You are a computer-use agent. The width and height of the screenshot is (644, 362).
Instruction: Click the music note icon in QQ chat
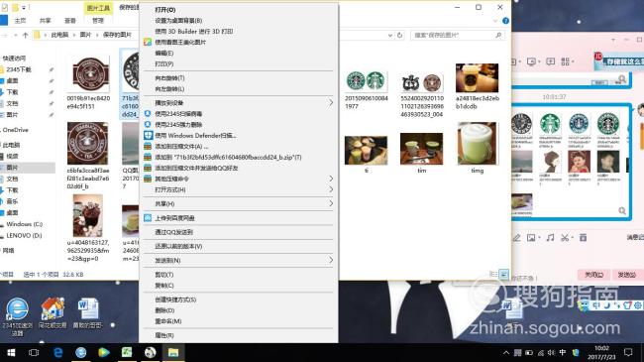[x=550, y=237]
